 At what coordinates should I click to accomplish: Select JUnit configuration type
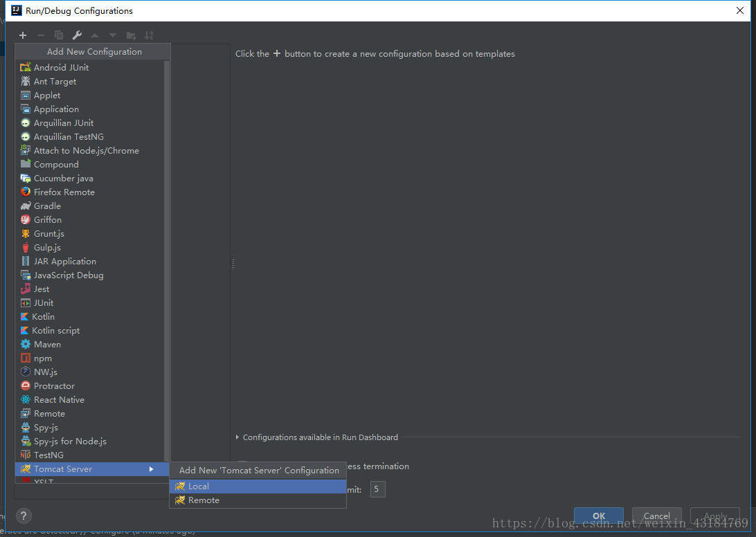pos(90,302)
